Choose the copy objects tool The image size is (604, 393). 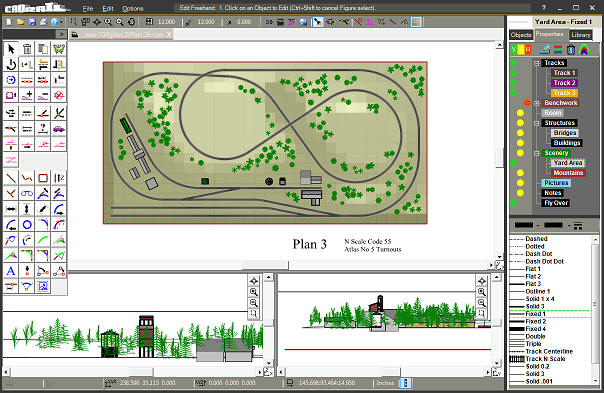(x=43, y=49)
